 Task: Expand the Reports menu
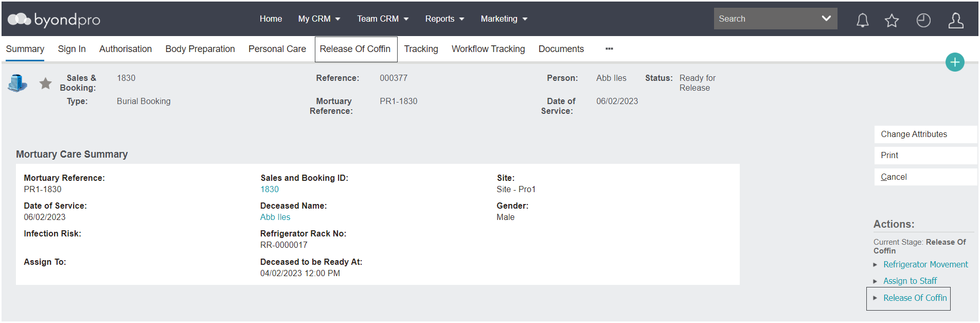coord(444,19)
